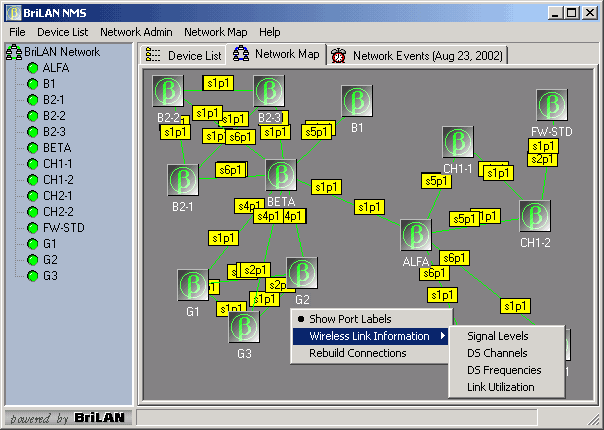Viewport: 604px width, 430px height.
Task: Click the Network Map tab icon
Action: coord(241,54)
